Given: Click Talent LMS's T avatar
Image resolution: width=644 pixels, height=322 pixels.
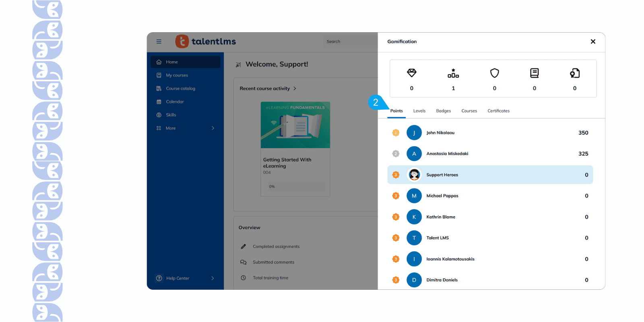Looking at the screenshot, I should [x=414, y=238].
